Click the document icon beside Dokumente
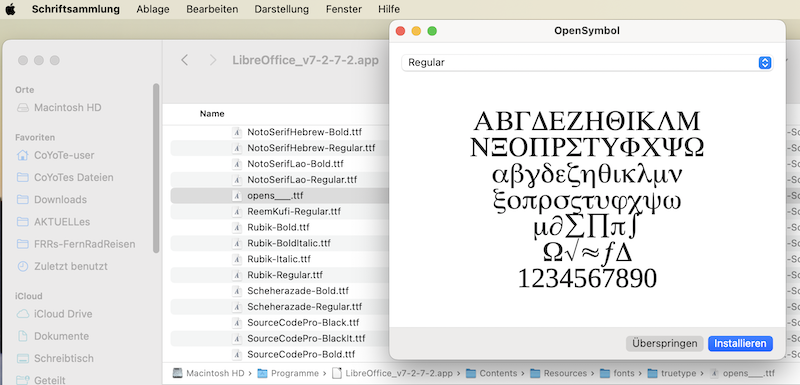800x385 pixels. [x=22, y=336]
